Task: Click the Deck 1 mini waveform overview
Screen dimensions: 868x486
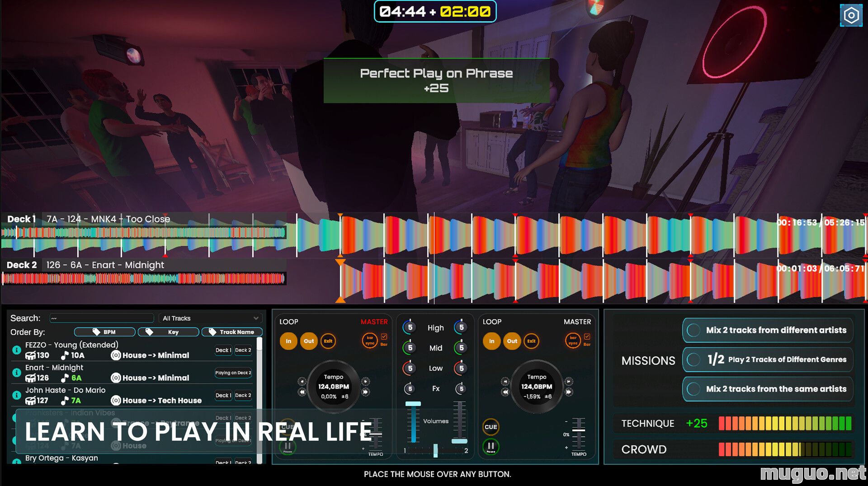Action: (143, 233)
